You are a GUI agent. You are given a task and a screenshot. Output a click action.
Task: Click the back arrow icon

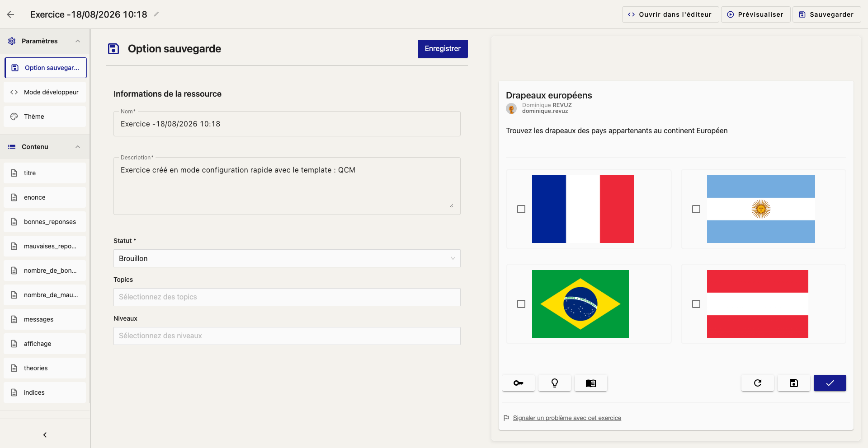tap(11, 14)
